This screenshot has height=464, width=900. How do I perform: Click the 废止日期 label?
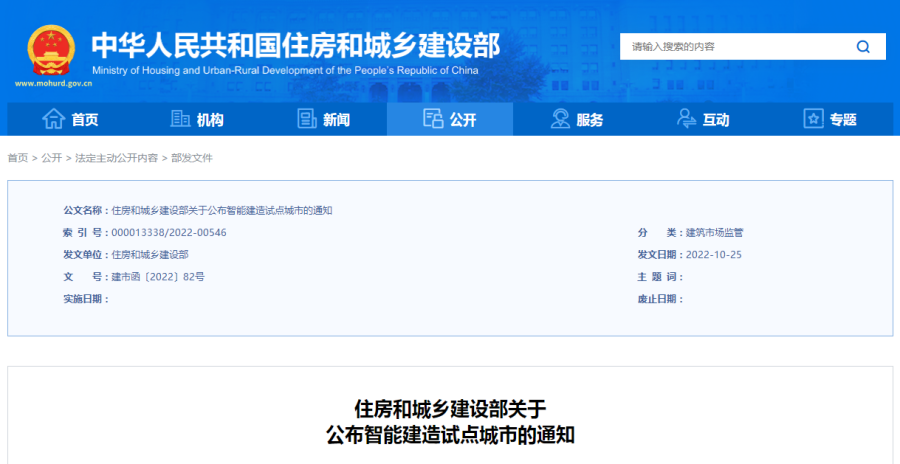[x=660, y=299]
